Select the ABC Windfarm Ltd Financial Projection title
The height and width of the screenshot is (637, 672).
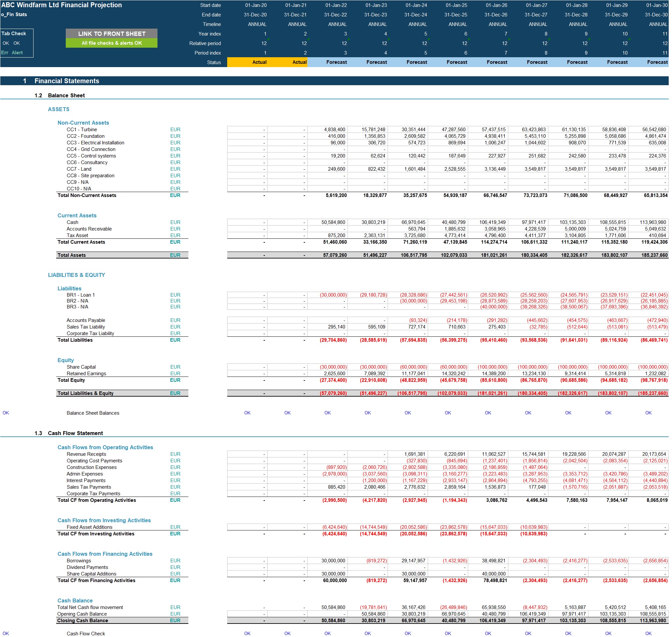click(61, 5)
